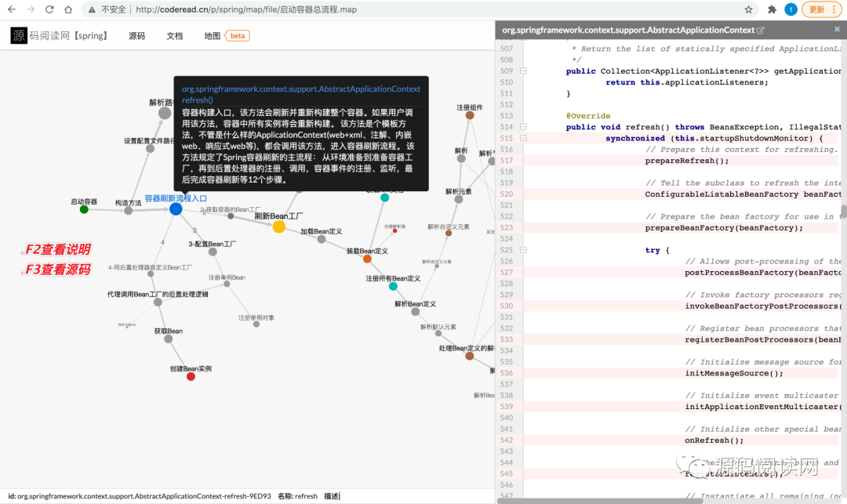Click the address bar URL

[245, 9]
